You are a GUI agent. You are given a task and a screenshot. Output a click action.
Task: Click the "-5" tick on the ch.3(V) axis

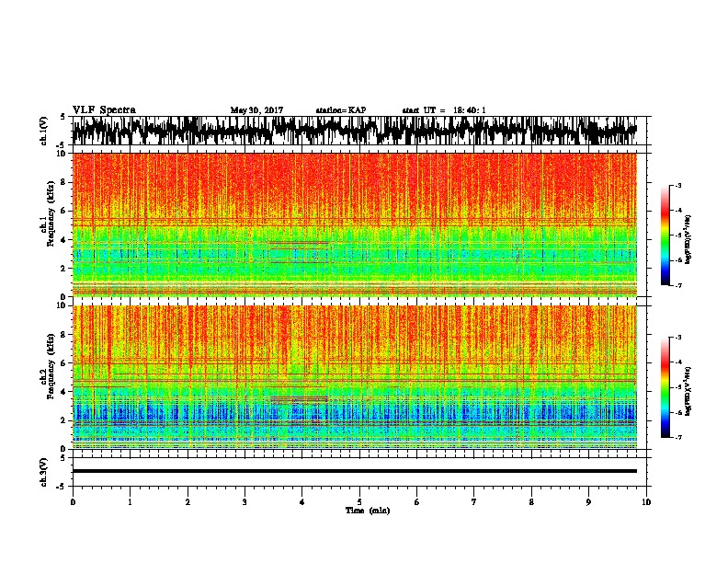point(63,487)
